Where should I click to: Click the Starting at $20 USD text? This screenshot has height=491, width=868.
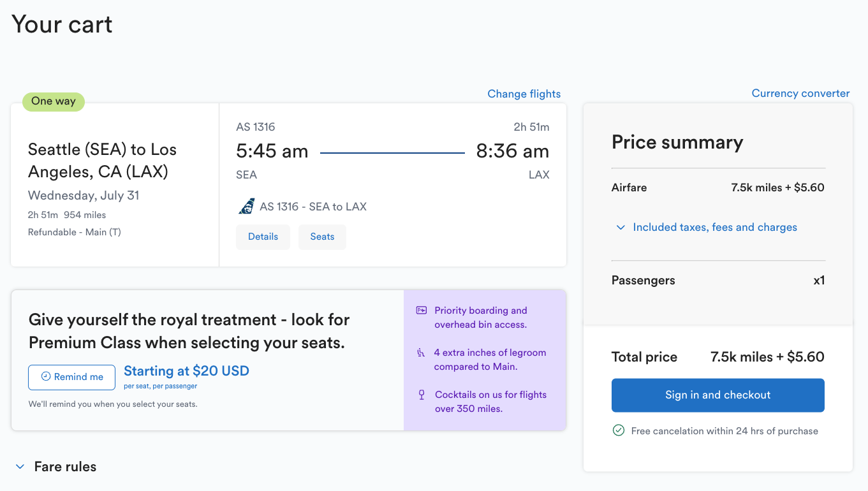tap(186, 371)
